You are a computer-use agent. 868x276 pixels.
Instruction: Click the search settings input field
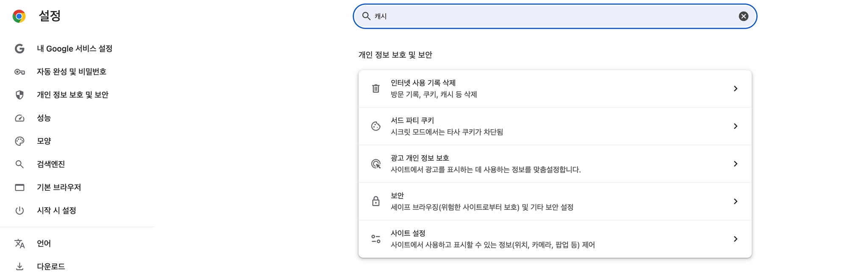[x=551, y=16]
